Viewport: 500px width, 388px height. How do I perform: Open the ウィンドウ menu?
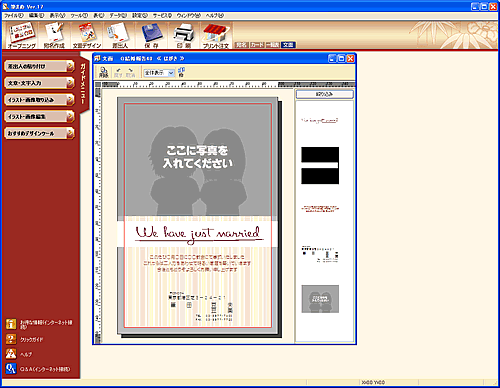click(x=189, y=15)
